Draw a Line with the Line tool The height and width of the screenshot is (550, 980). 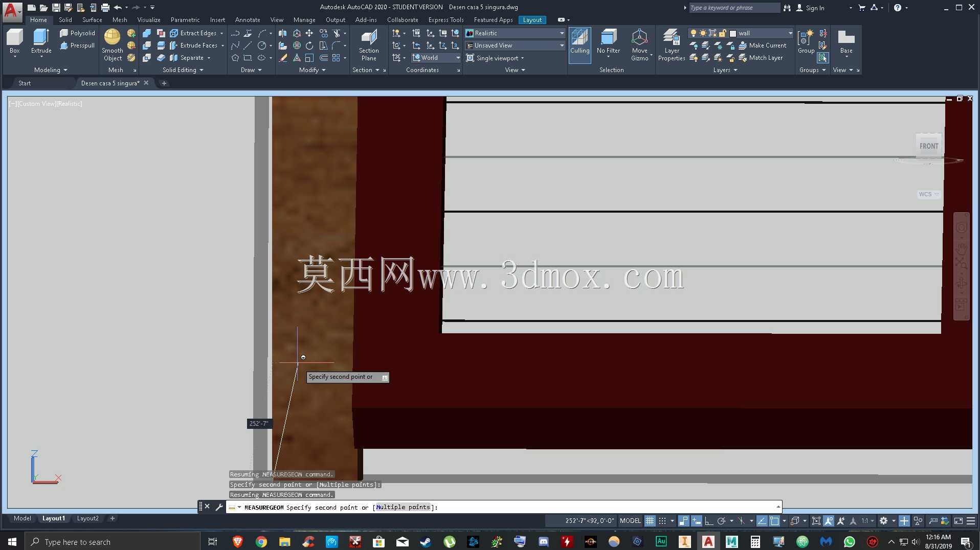[248, 45]
